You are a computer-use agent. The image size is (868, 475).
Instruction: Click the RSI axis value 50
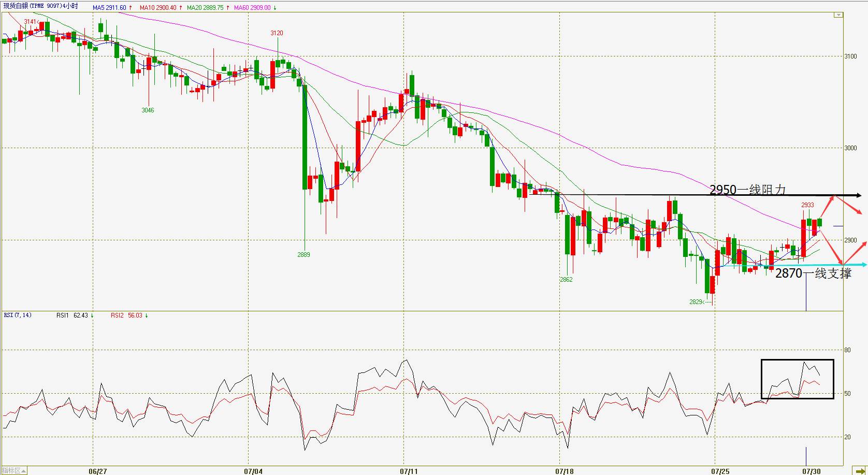coord(848,394)
